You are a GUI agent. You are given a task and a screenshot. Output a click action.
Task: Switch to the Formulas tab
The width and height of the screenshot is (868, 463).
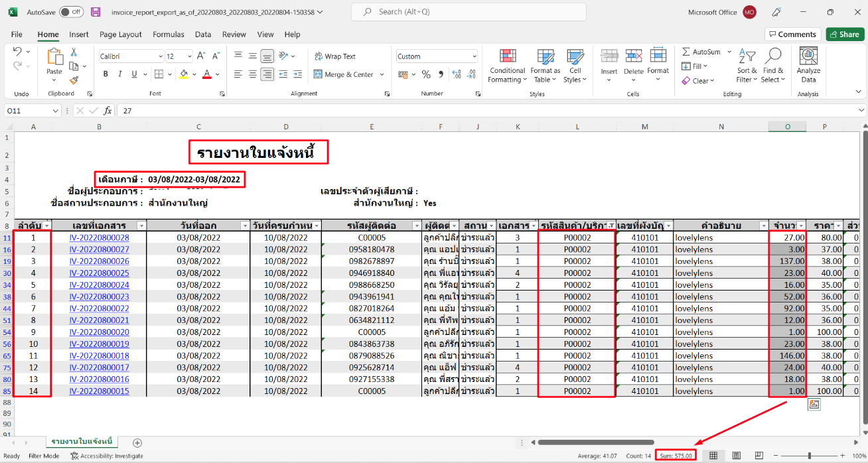tap(169, 34)
